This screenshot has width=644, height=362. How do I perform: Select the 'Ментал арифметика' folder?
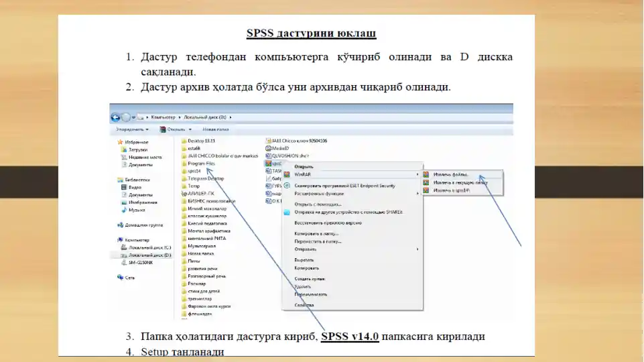[x=208, y=231]
